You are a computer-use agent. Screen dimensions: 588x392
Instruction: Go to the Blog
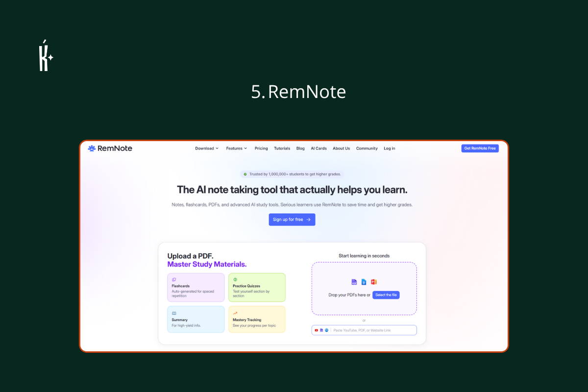point(300,148)
